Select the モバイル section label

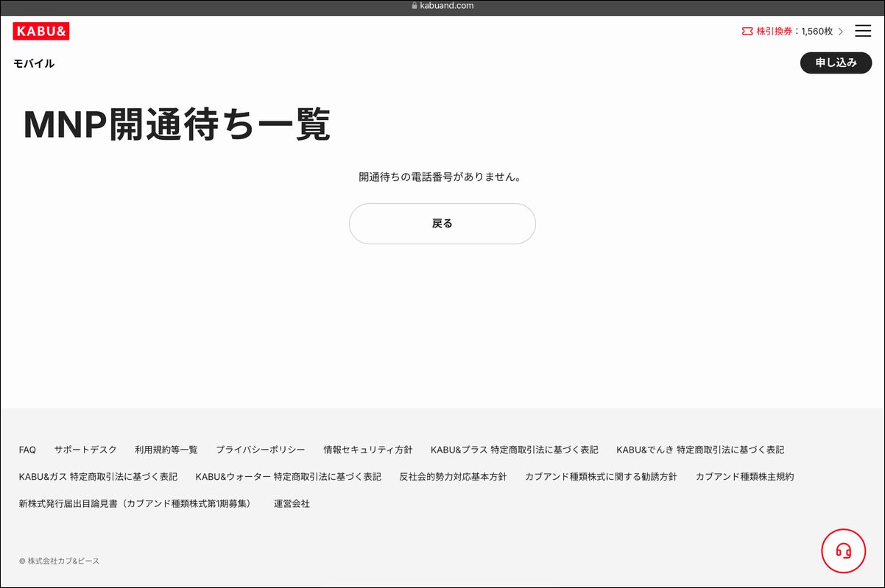tap(34, 63)
